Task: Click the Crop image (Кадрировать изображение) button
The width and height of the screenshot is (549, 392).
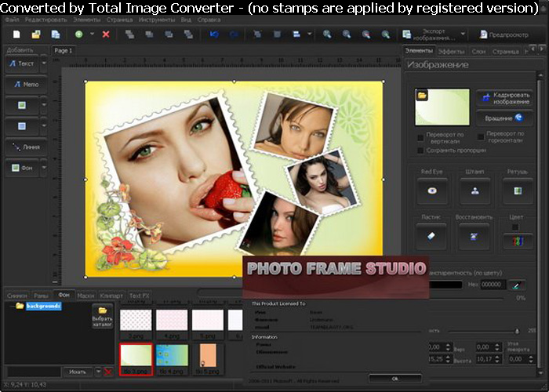Action: coord(504,99)
